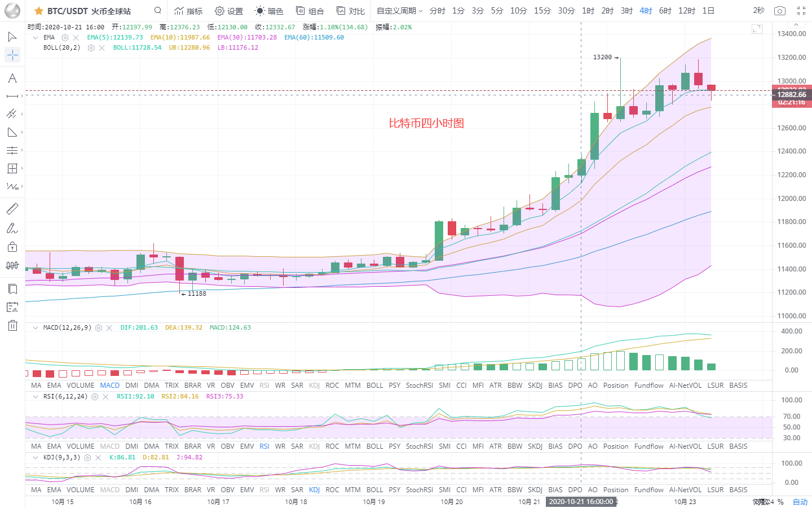Expand the flyout arrow beside Gann box tool
812x508 pixels.
(x=21, y=168)
